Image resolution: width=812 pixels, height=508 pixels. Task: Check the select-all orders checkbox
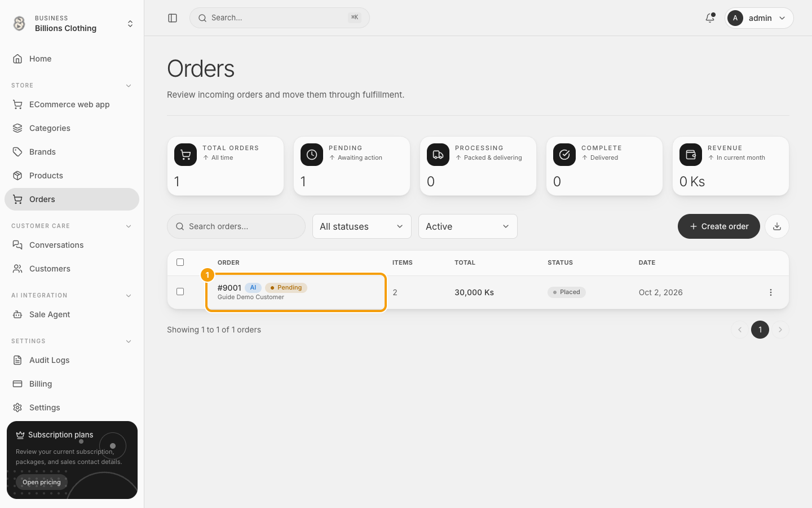(180, 262)
